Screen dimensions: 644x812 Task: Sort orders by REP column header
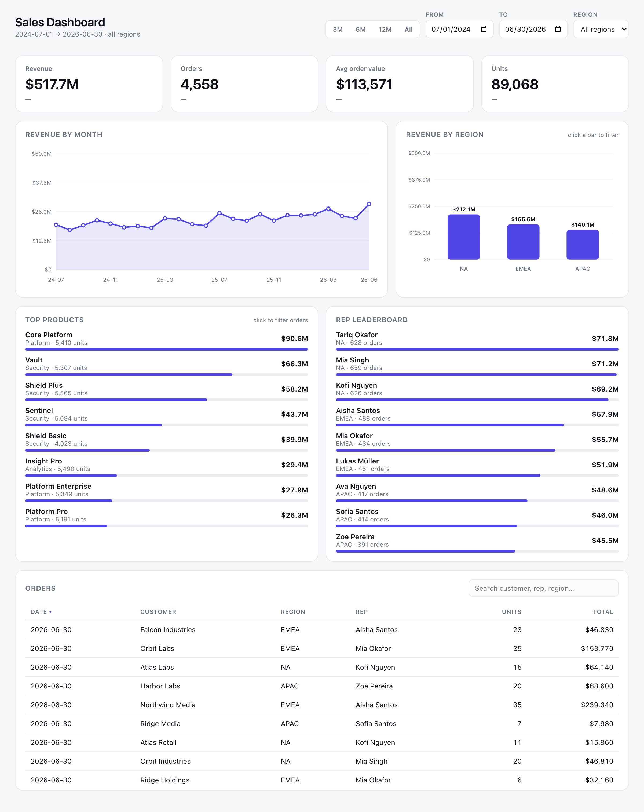click(x=361, y=612)
